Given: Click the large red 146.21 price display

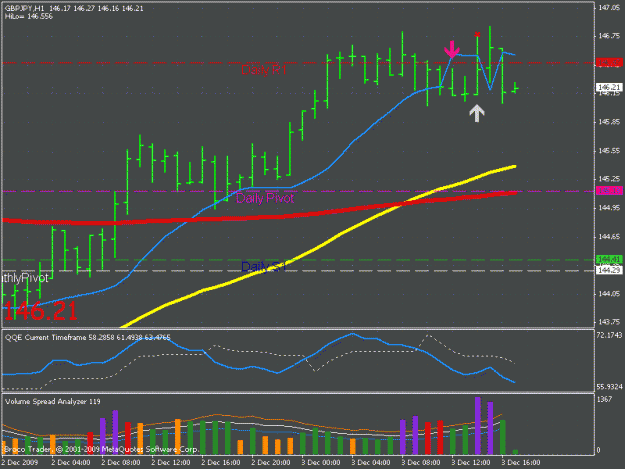Looking at the screenshot, I should pyautogui.click(x=40, y=311).
